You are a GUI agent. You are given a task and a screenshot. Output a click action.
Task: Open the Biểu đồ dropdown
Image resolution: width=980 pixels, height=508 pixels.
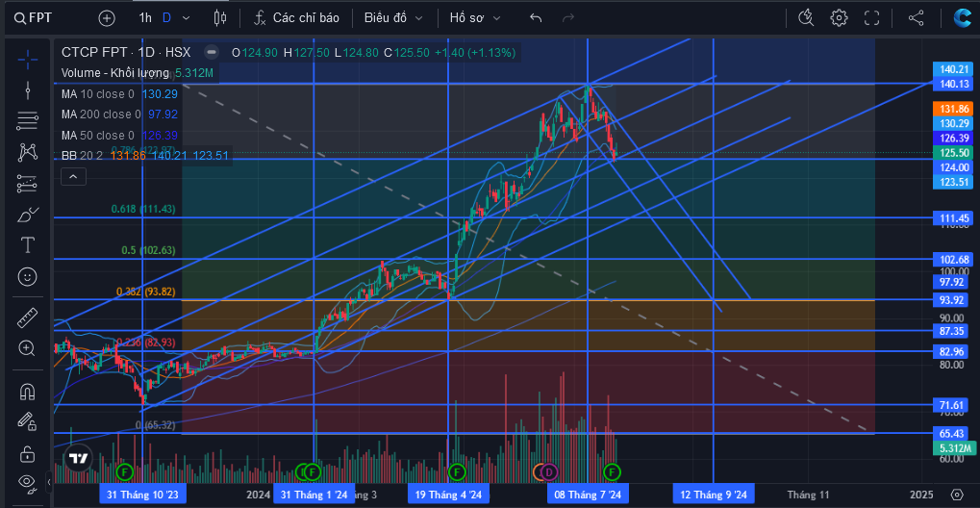[x=393, y=18]
